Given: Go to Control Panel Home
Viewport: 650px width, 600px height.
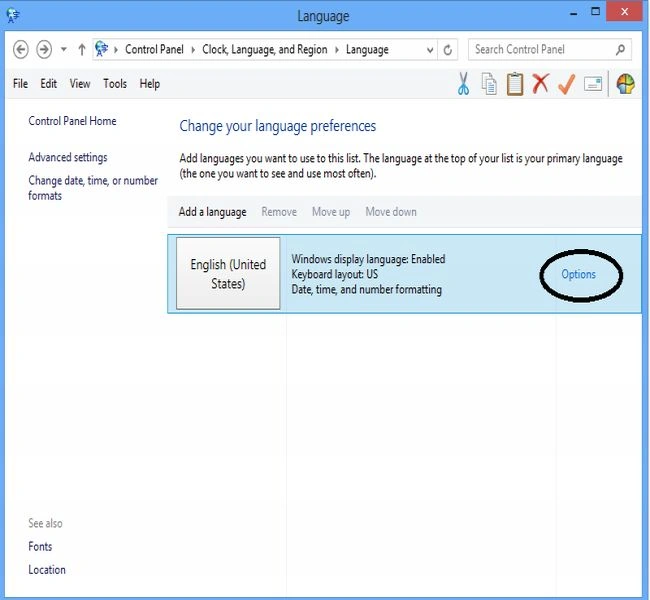Looking at the screenshot, I should [x=72, y=121].
